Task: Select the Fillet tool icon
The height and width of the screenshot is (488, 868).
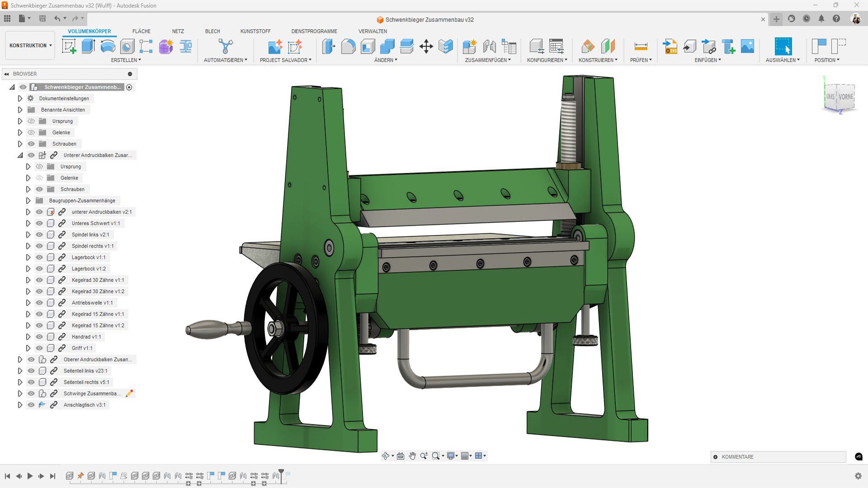Action: tap(348, 47)
